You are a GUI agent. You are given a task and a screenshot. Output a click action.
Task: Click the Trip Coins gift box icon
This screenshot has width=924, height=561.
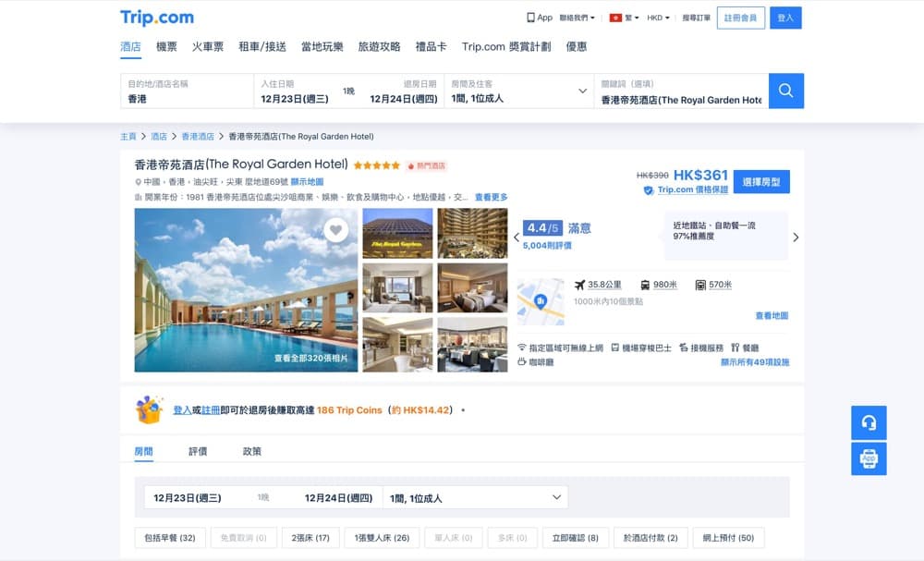[x=149, y=409]
